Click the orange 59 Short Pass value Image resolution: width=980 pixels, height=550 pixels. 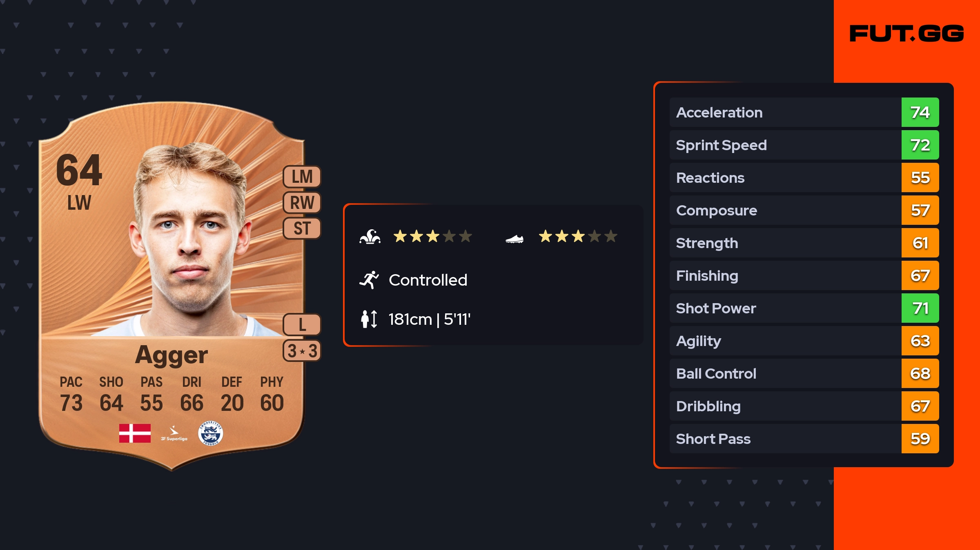click(x=920, y=439)
